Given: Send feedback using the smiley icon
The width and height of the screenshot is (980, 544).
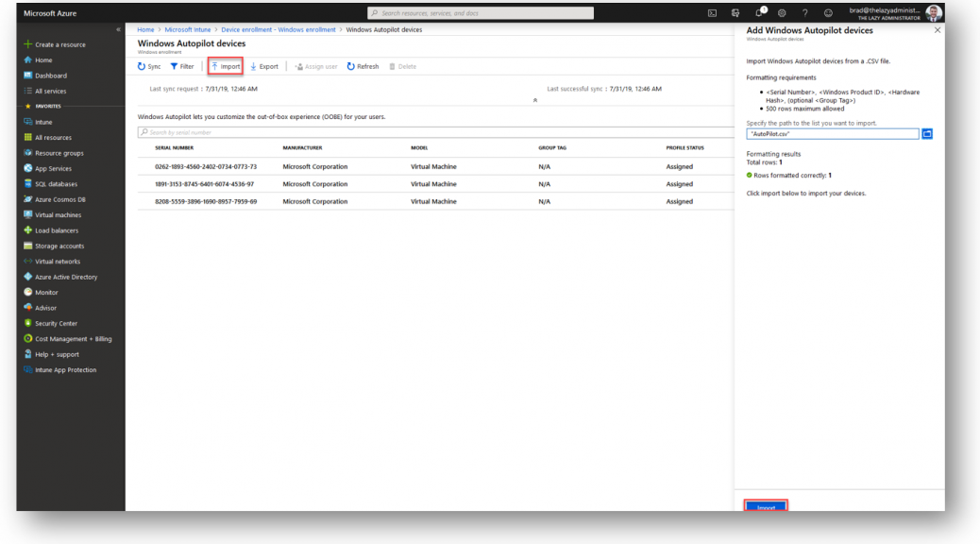Looking at the screenshot, I should pos(828,13).
